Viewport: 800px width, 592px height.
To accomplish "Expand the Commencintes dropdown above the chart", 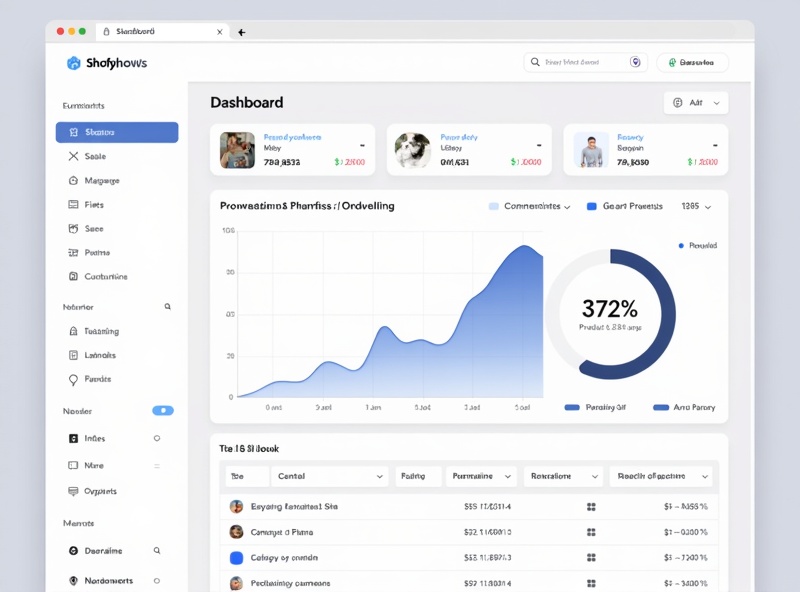I will (x=530, y=206).
